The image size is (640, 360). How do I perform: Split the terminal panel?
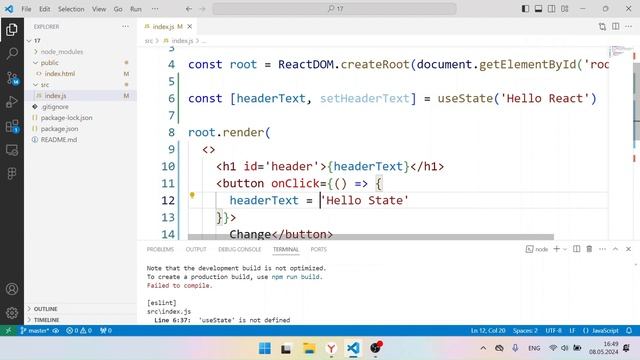[576, 249]
